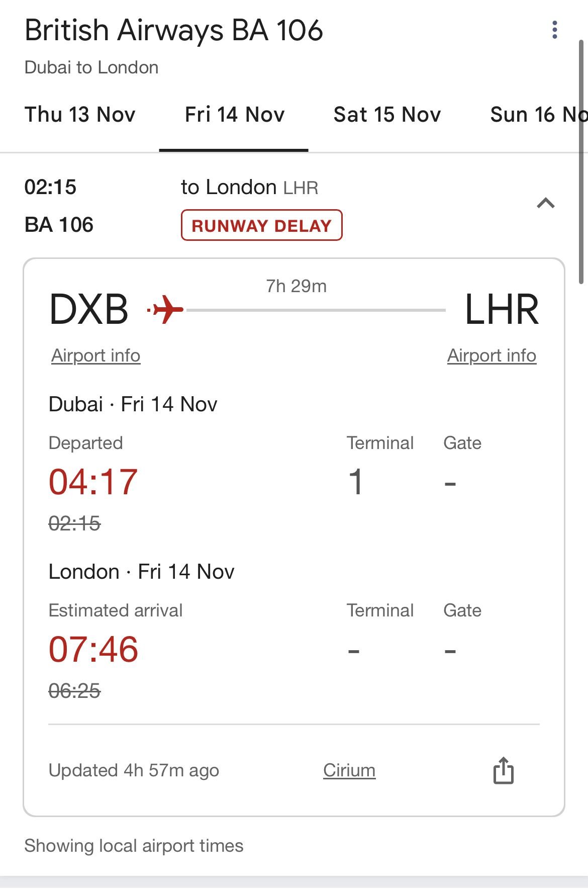This screenshot has width=588, height=894.
Task: Select the Fri 14 Nov tab
Action: (234, 115)
